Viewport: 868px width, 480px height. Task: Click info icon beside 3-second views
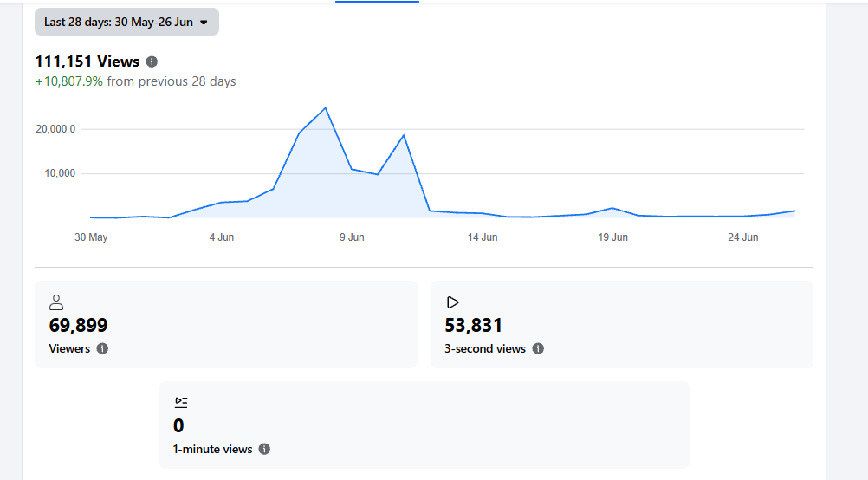(x=538, y=349)
